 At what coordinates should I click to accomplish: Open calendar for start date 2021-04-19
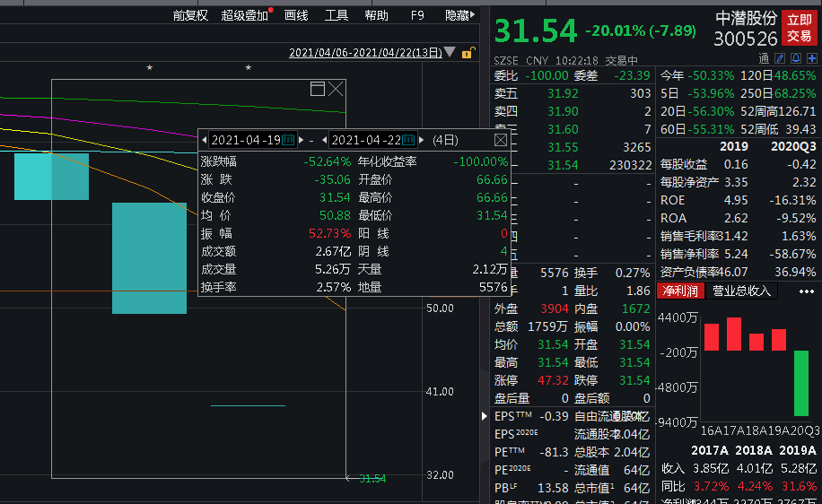[288, 140]
